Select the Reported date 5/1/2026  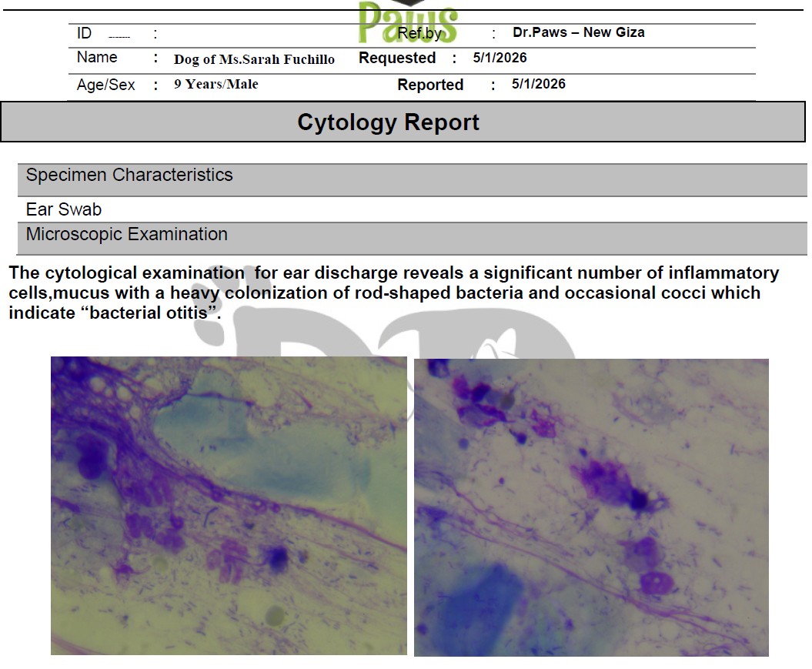[538, 85]
